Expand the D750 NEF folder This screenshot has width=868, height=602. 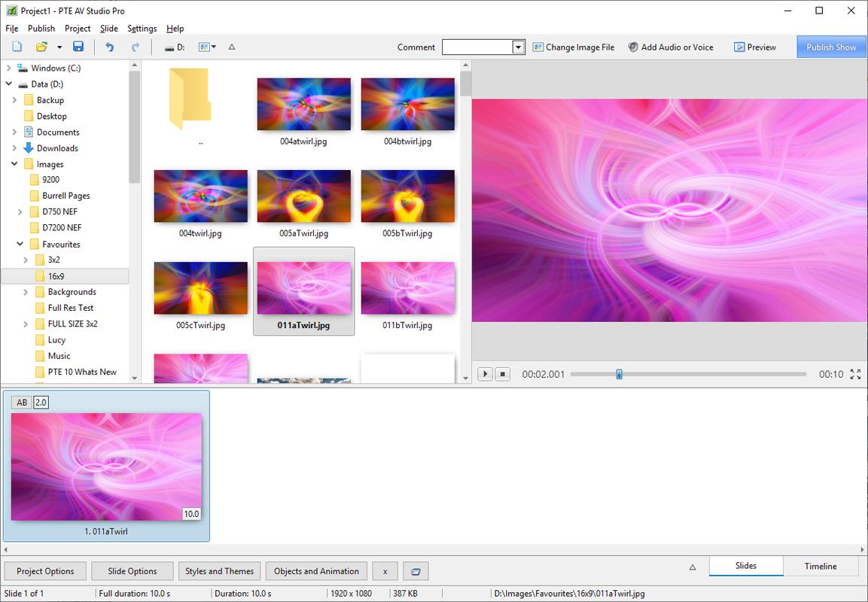20,211
